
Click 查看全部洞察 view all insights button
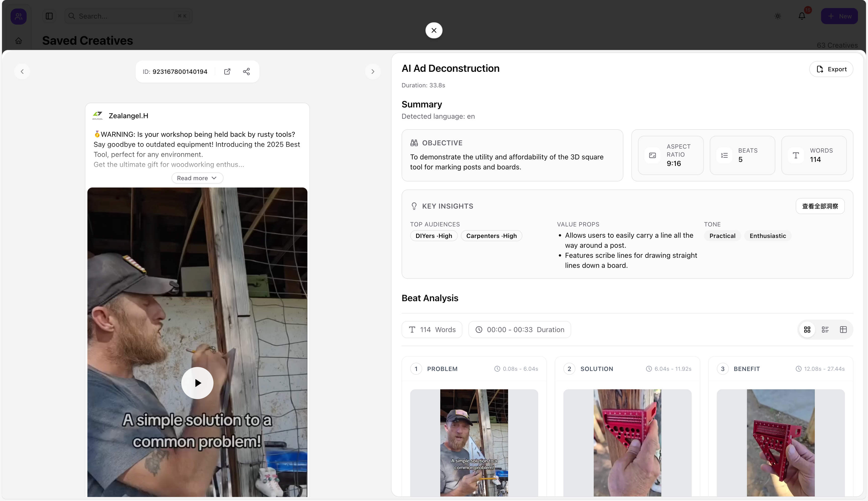pos(820,206)
